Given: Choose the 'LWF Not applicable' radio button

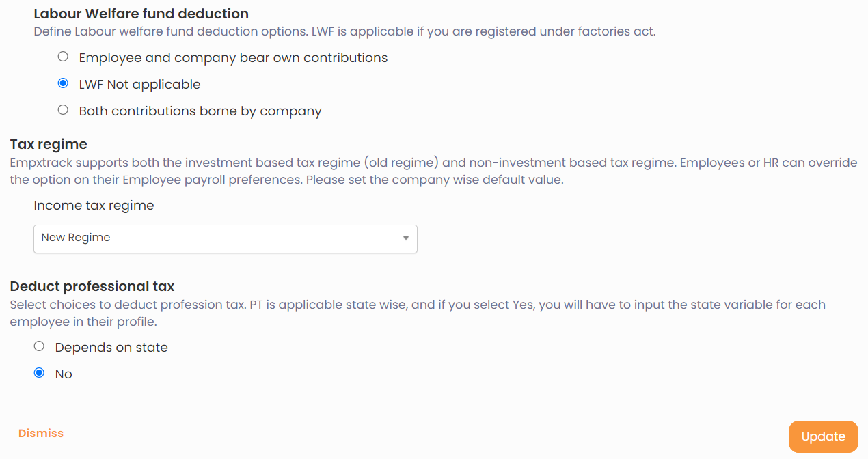Looking at the screenshot, I should [x=63, y=83].
